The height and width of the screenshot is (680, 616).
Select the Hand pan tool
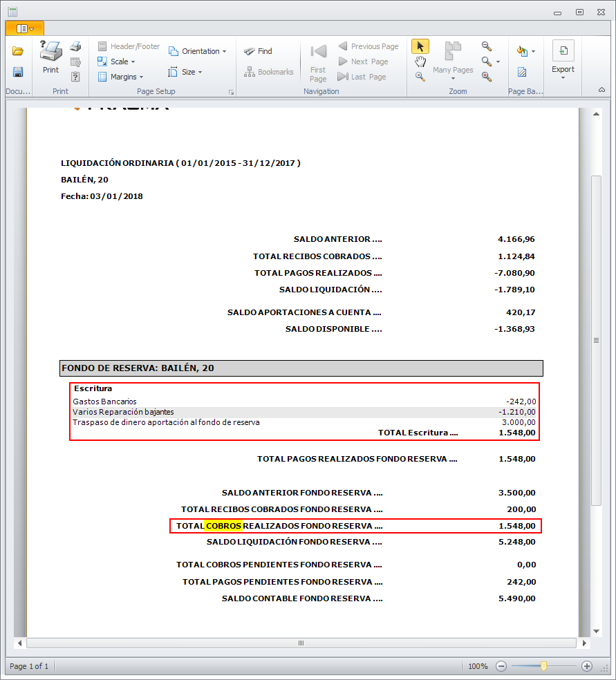click(x=420, y=62)
